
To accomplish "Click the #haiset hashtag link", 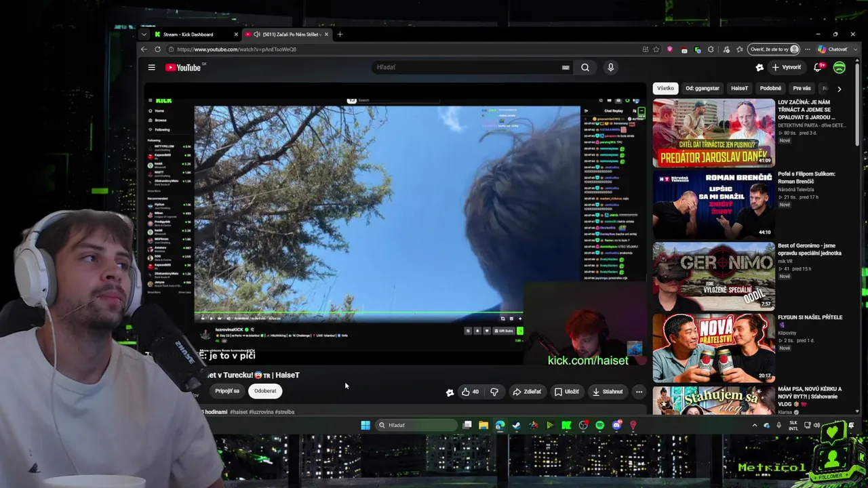I will (x=239, y=412).
